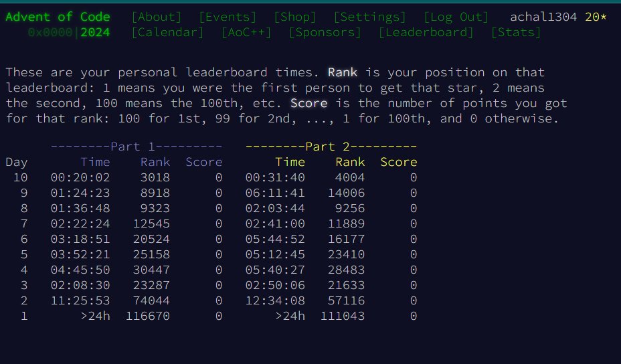Image resolution: width=621 pixels, height=364 pixels.
Task: Open the About page
Action: (x=157, y=17)
